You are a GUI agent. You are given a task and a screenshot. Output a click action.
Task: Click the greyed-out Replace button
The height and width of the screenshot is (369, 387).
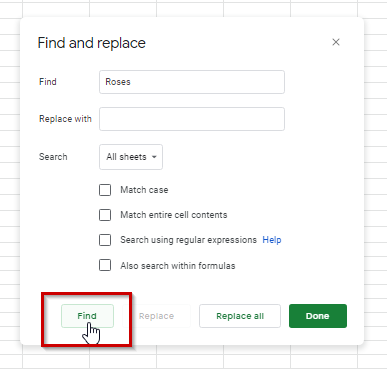coord(156,316)
